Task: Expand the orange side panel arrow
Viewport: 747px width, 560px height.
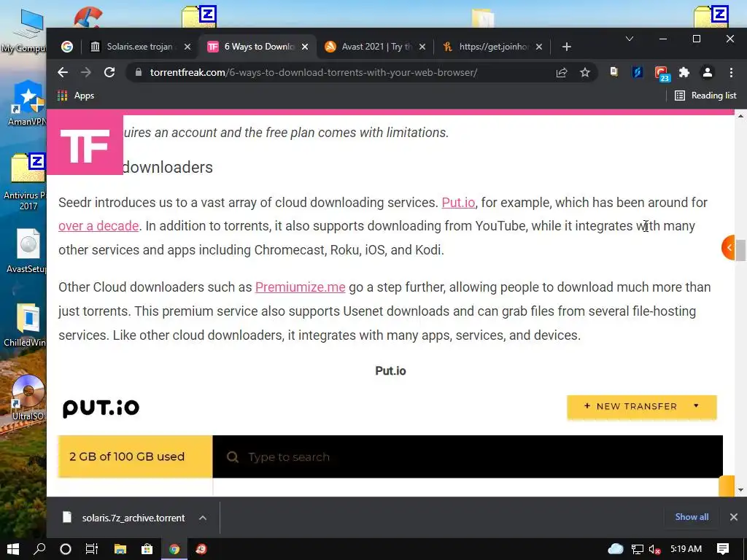Action: pyautogui.click(x=728, y=248)
